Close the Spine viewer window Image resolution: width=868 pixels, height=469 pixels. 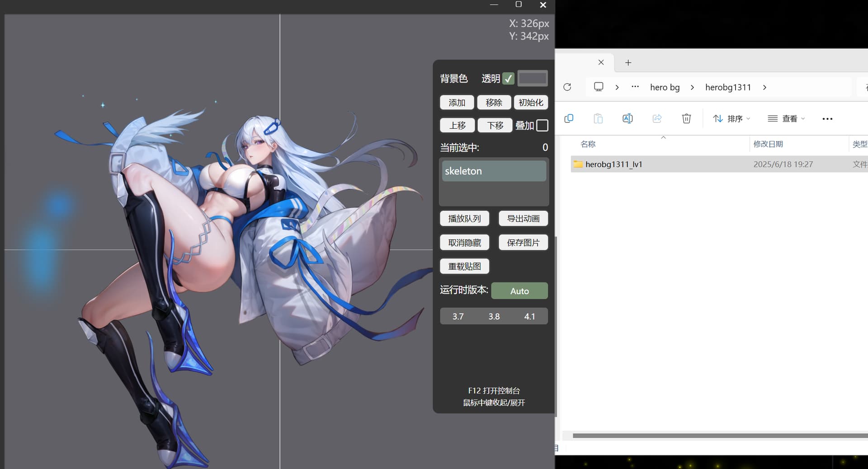(x=543, y=5)
